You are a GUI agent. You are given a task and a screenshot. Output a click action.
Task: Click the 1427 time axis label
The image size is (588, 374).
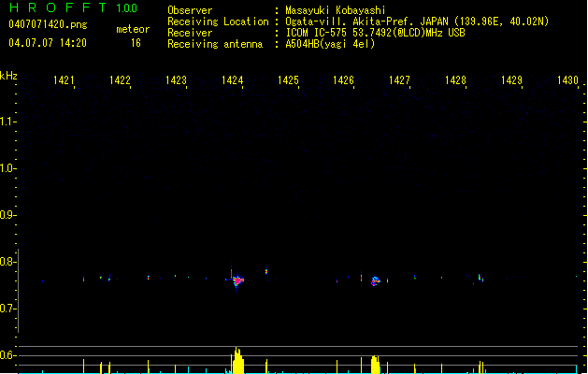[399, 80]
